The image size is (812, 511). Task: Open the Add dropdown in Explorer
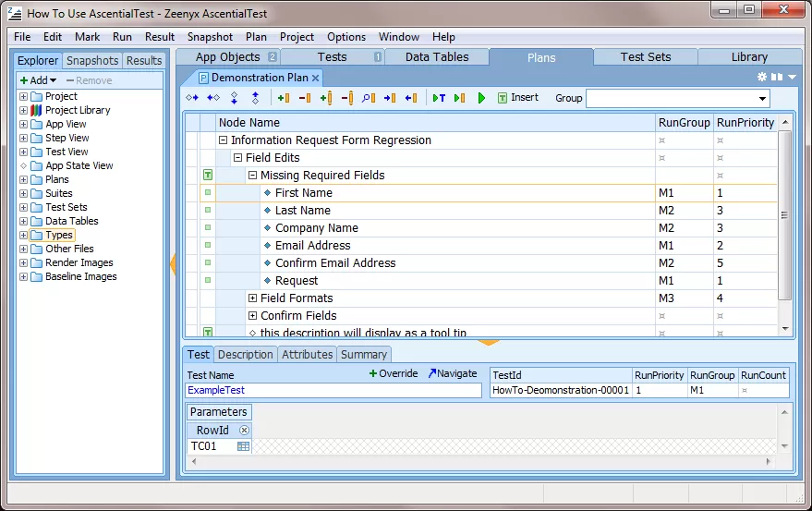click(x=38, y=80)
